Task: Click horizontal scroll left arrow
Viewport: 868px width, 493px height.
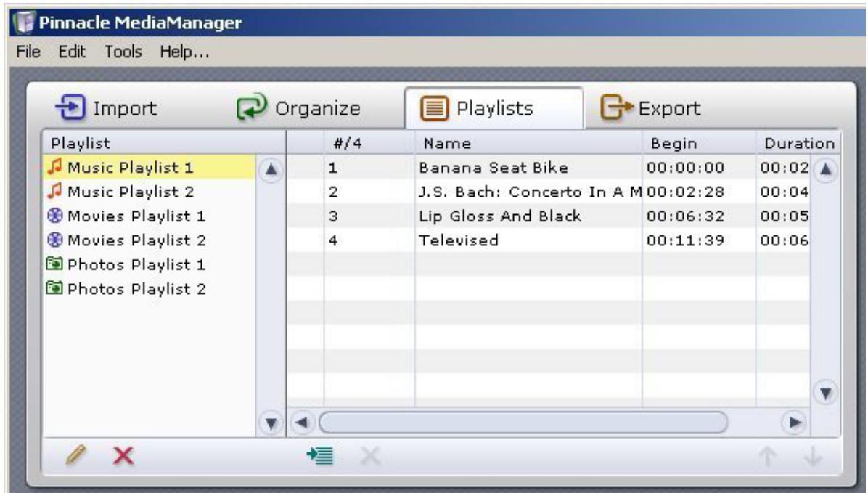Action: point(302,423)
